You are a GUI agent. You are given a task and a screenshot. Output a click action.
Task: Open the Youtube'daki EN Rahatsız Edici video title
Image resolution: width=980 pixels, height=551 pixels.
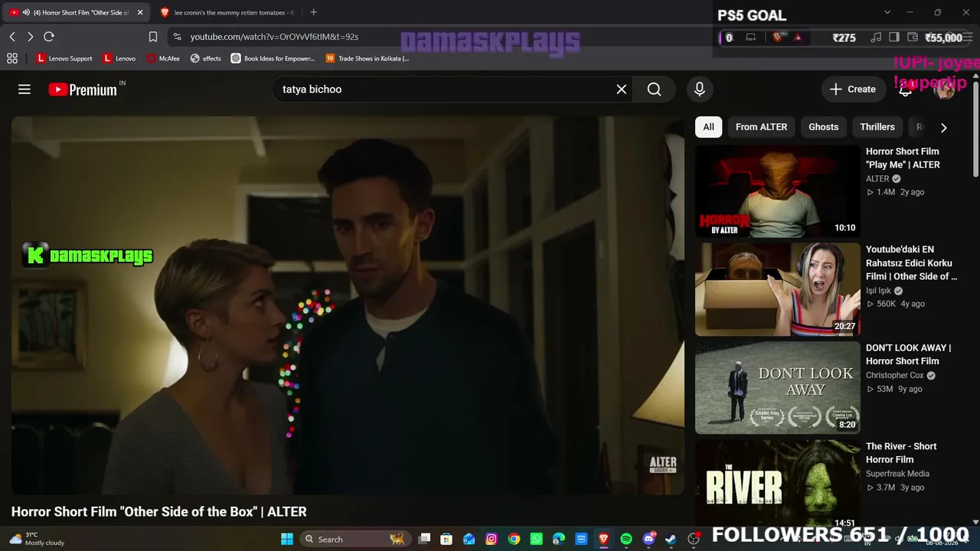point(911,262)
